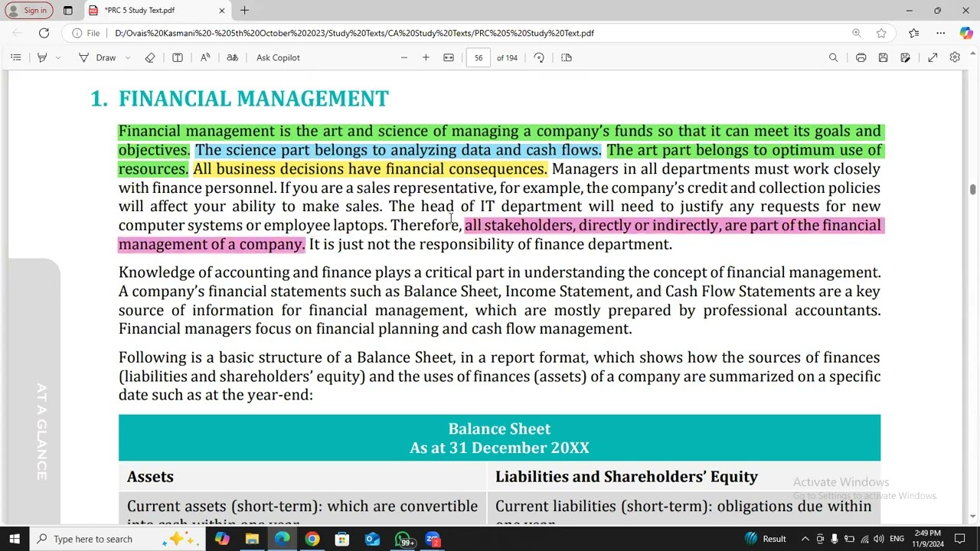Click the pink highlighted text about stakeholders
Viewport: 980px width, 551px height.
point(501,234)
